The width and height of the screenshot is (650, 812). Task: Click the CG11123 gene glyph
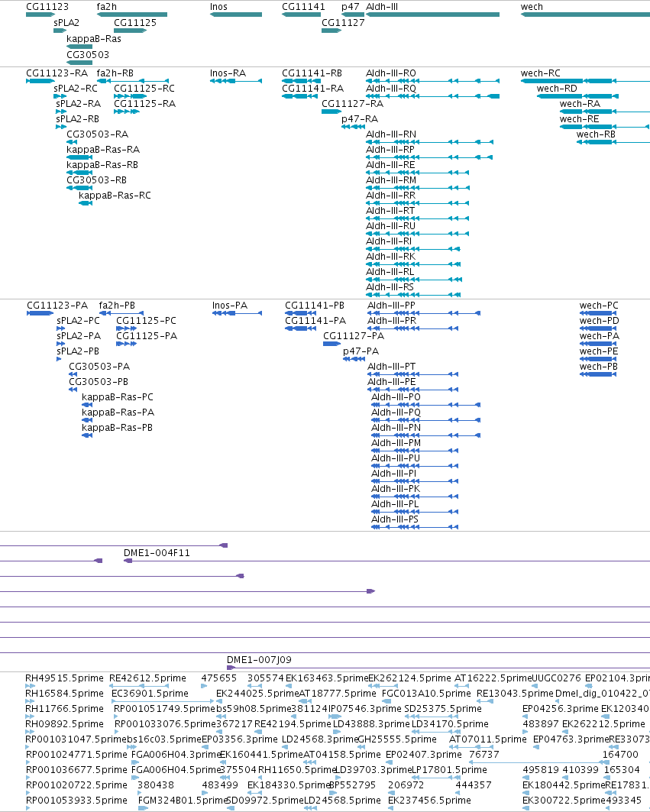(x=40, y=15)
